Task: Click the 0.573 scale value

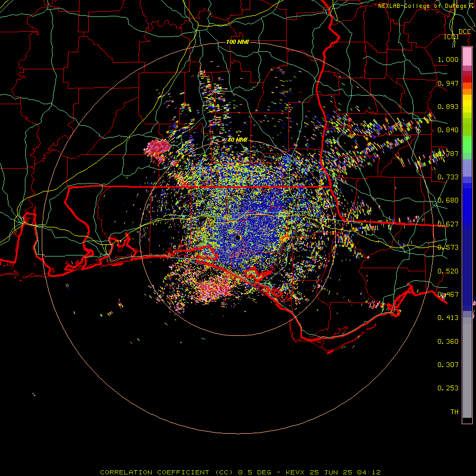Action: coord(448,248)
